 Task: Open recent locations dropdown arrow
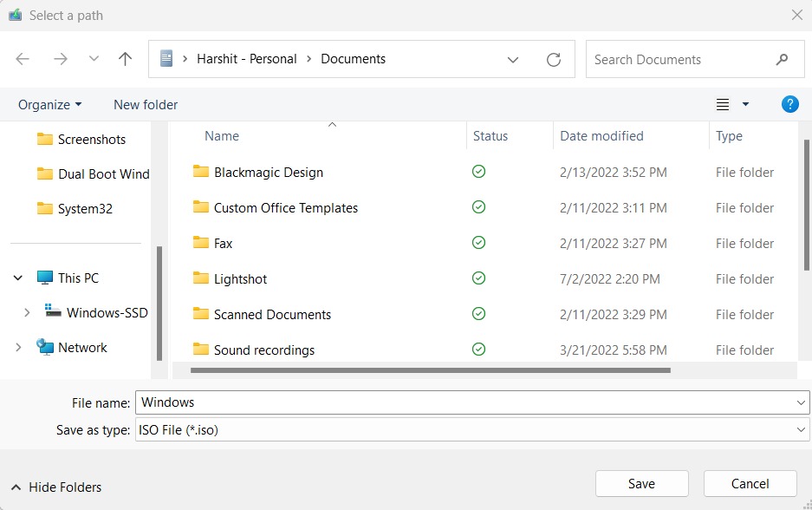(94, 59)
